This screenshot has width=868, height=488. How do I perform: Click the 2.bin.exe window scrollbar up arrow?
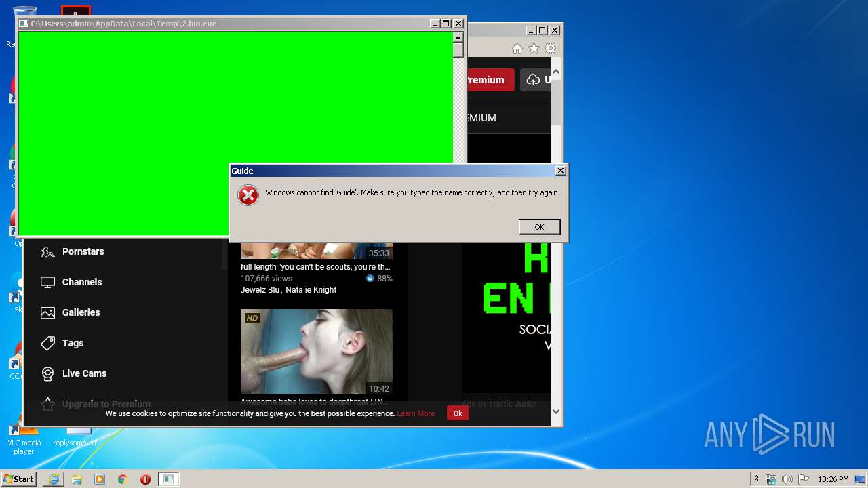click(458, 37)
